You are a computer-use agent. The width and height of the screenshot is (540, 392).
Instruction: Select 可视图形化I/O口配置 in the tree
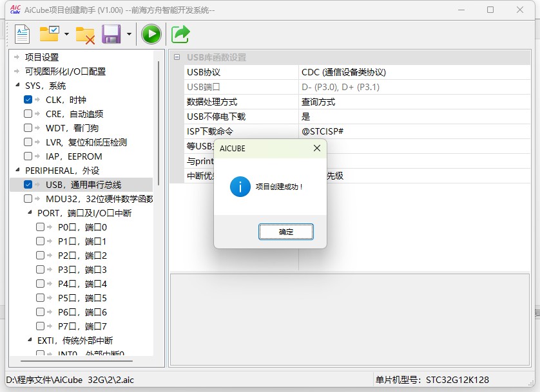coord(65,71)
